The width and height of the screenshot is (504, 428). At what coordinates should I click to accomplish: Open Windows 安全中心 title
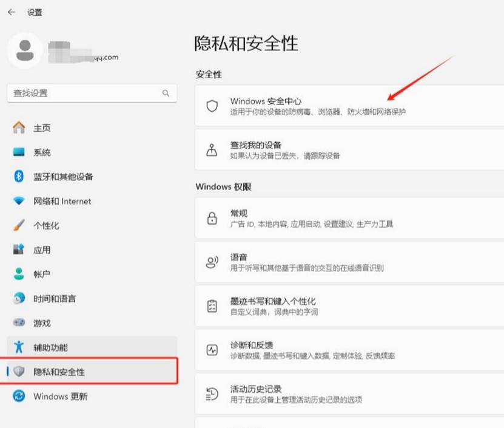266,101
